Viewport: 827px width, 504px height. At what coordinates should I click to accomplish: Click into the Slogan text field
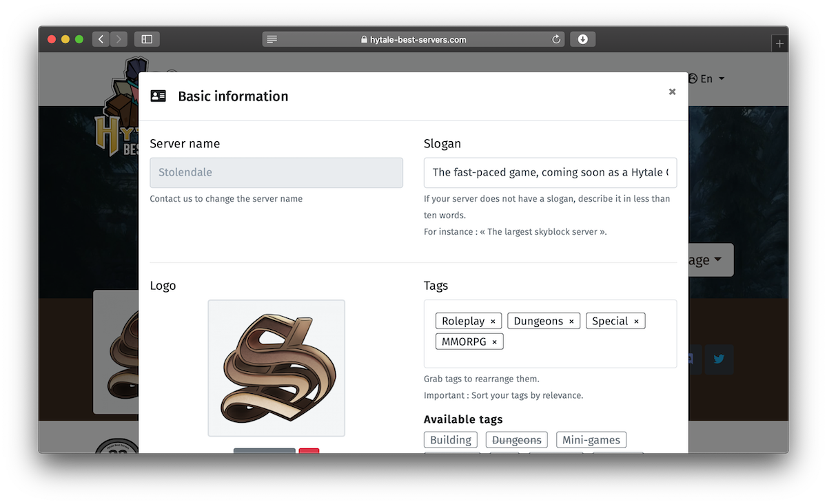point(550,173)
